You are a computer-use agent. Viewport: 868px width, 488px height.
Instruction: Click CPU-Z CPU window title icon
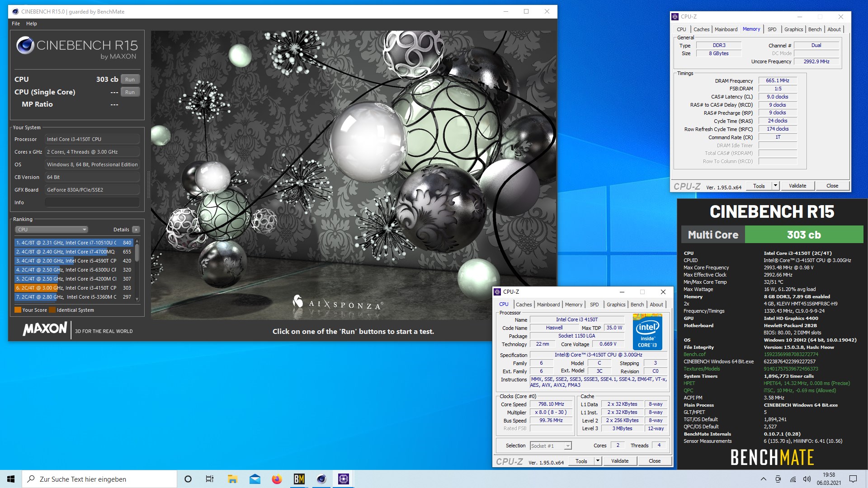(497, 292)
